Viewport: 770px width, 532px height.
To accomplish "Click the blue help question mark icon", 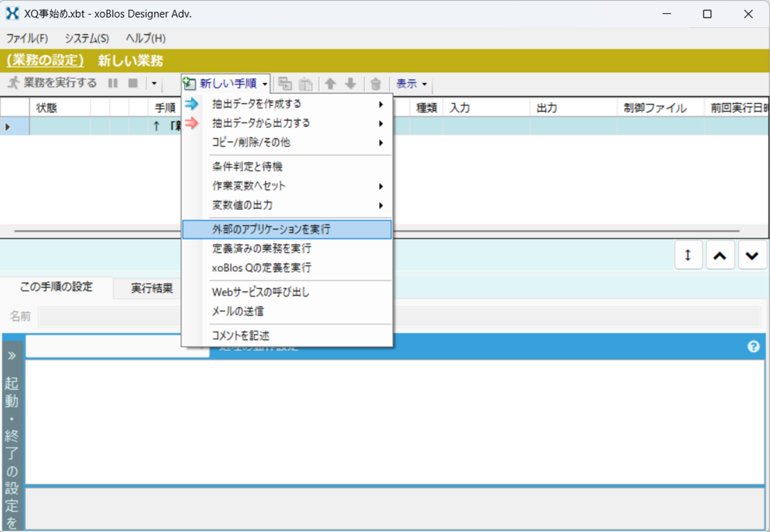I will coord(753,347).
